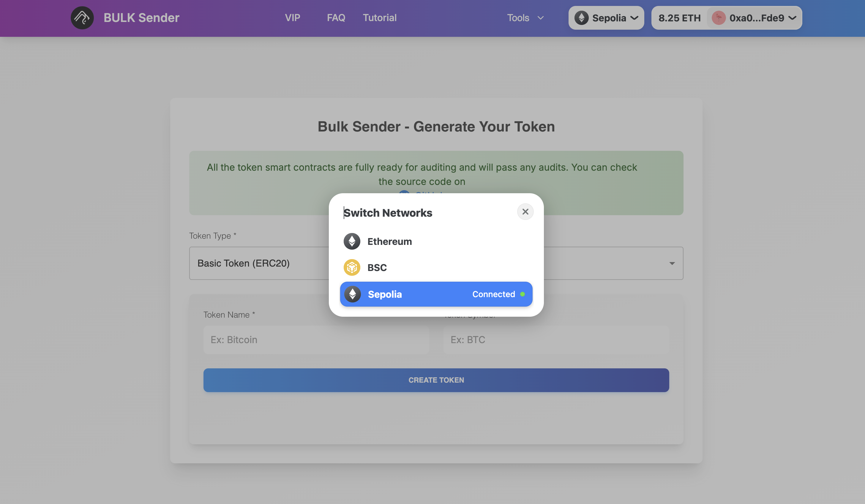Click the yellow BSC network icon
The image size is (865, 504).
tap(351, 267)
